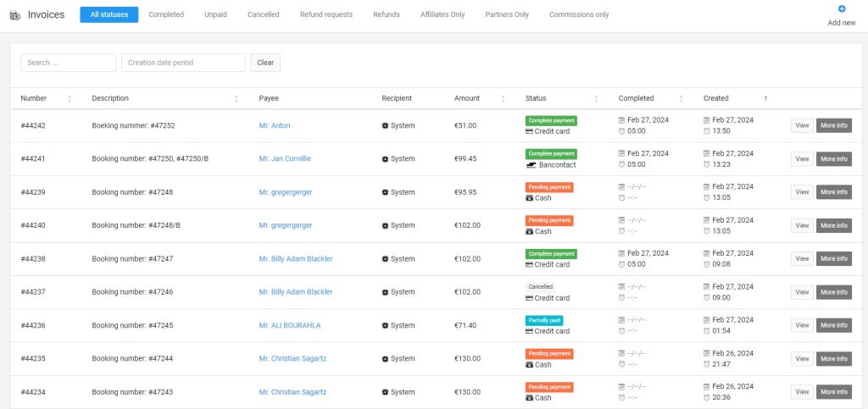Click sort arrow on Created column
The width and height of the screenshot is (868, 409).
click(765, 98)
